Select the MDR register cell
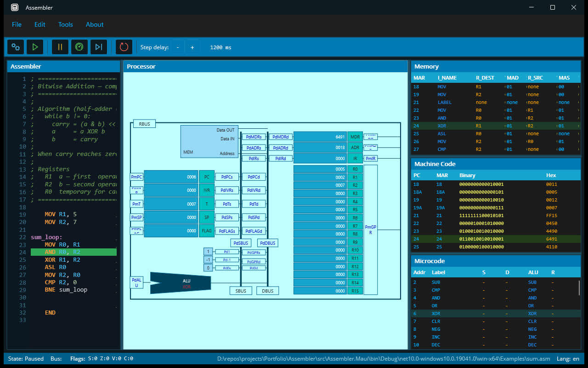This screenshot has height=368, width=588. [355, 137]
